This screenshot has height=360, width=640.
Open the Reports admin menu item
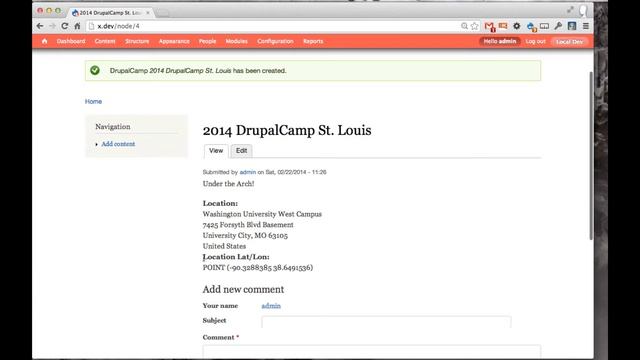(x=313, y=41)
